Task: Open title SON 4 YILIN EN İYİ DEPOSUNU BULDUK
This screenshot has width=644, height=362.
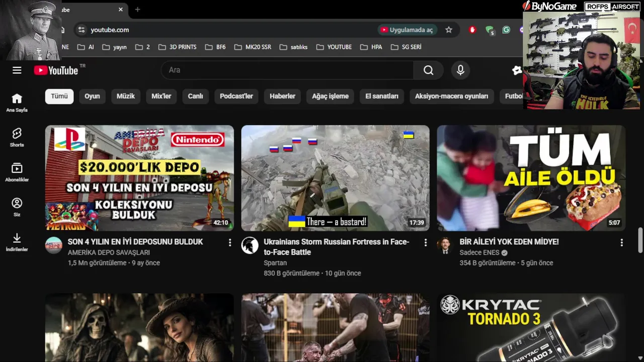Action: (135, 242)
